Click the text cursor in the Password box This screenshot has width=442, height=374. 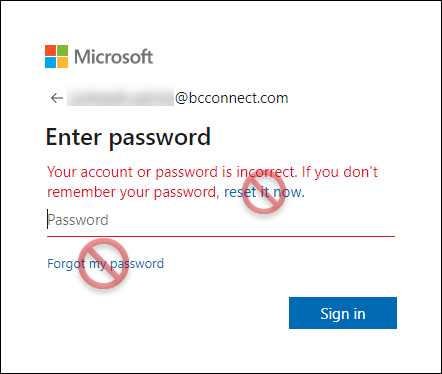pyautogui.click(x=47, y=219)
